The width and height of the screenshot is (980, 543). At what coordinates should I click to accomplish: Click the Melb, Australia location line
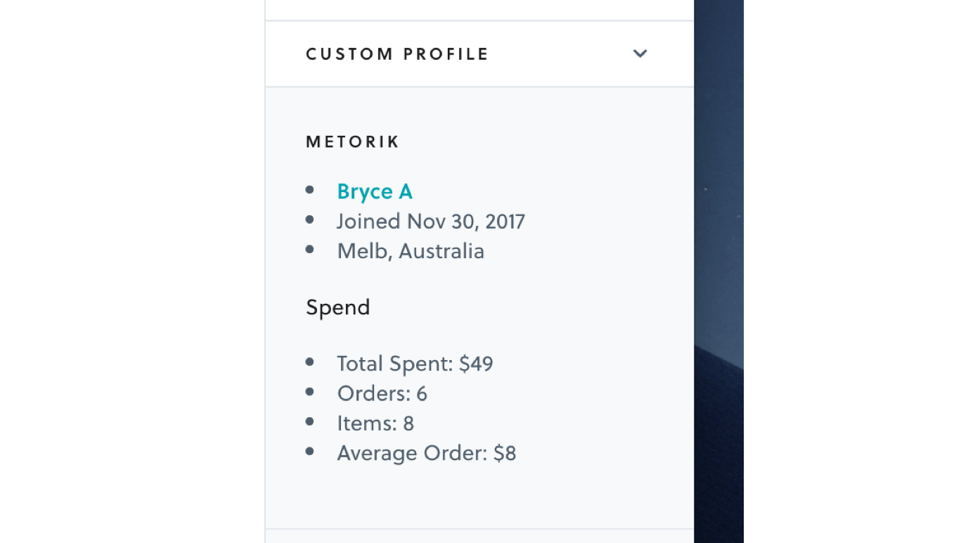(x=411, y=251)
